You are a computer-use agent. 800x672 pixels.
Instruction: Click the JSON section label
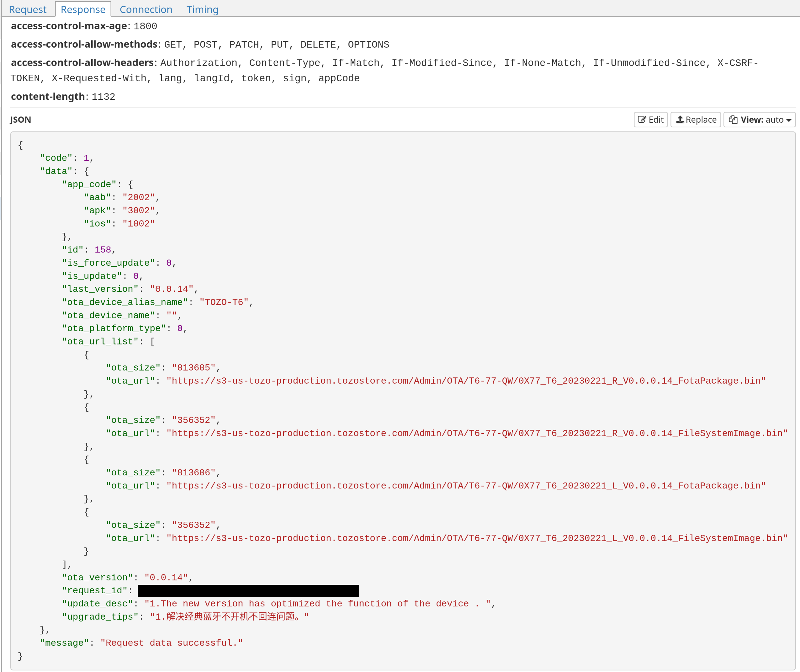point(21,120)
